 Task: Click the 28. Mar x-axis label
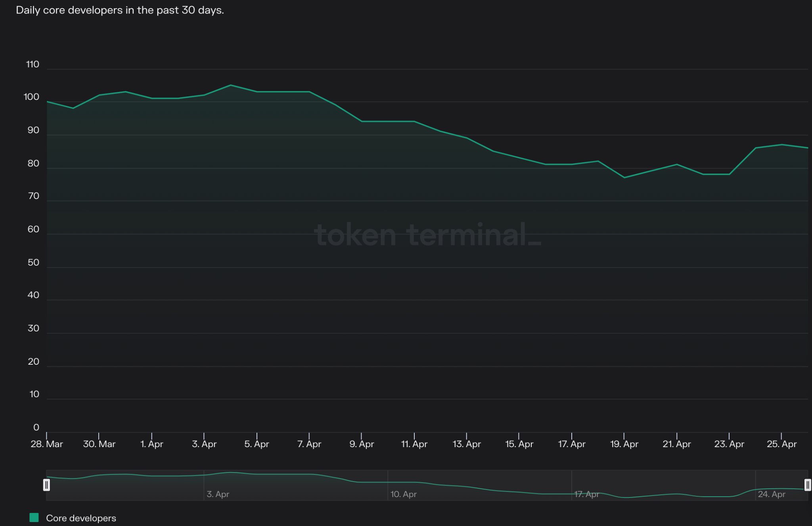tap(47, 444)
